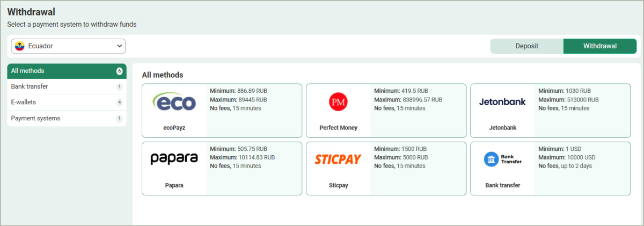Image resolution: width=644 pixels, height=226 pixels.
Task: Filter by E-wallets category
Action: (x=24, y=102)
